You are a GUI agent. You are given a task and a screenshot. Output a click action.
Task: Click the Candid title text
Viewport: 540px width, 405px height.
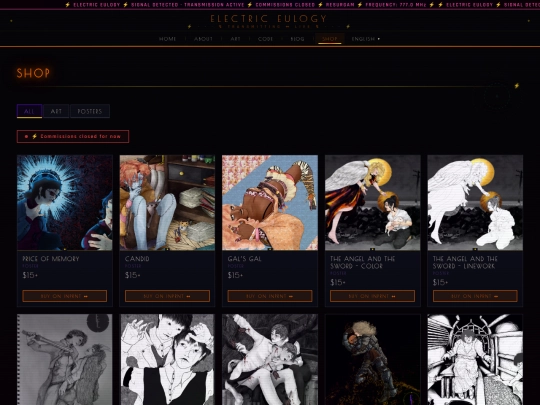(x=137, y=259)
